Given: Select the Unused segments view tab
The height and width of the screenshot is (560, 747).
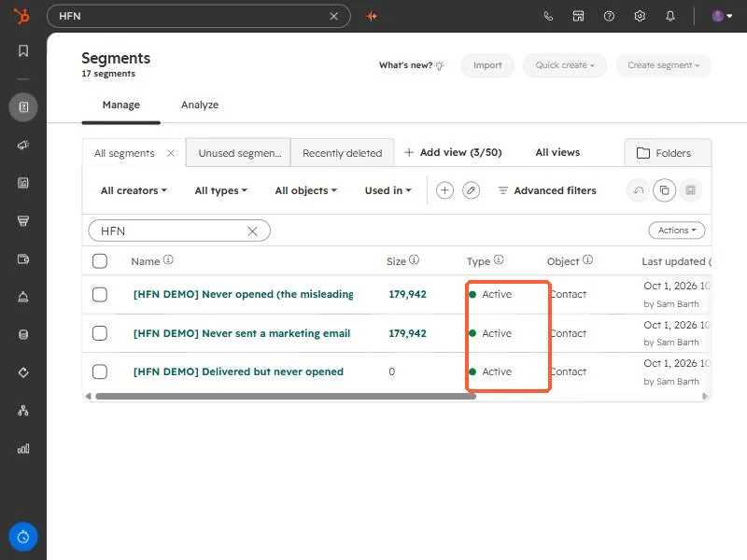Looking at the screenshot, I should click(238, 153).
